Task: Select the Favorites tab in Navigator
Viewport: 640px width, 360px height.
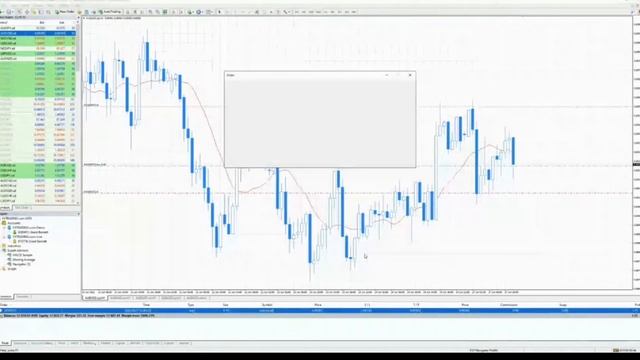Action: [x=23, y=297]
